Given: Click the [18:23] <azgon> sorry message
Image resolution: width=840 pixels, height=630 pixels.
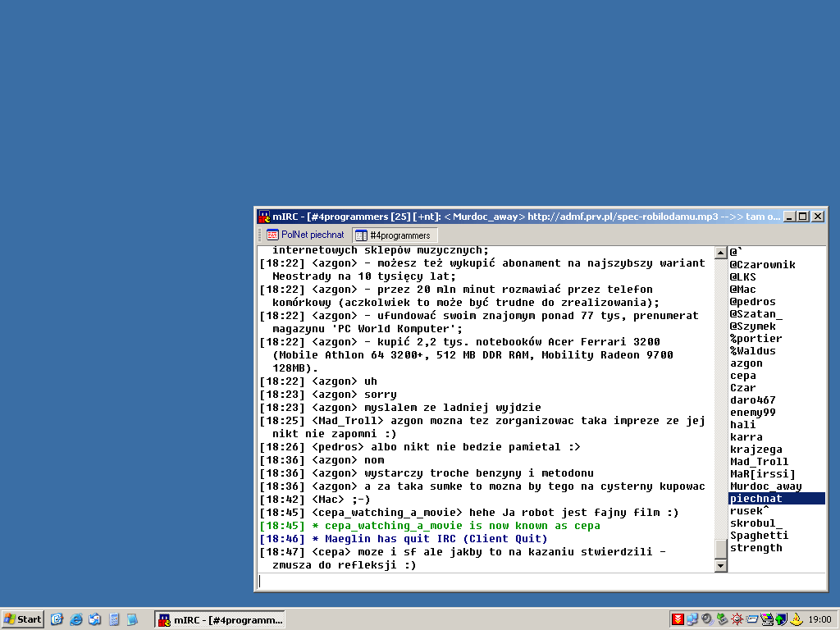Looking at the screenshot, I should click(x=328, y=395).
